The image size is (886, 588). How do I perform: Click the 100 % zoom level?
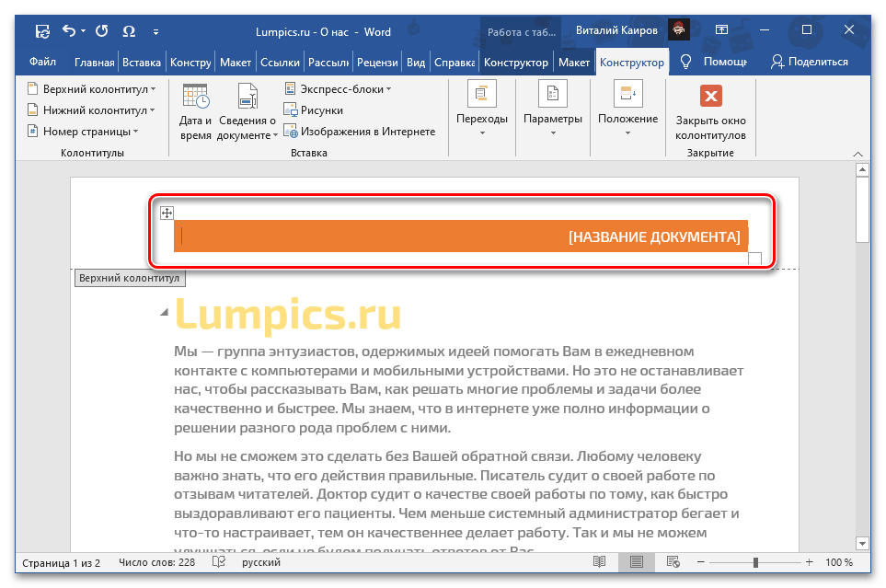coord(838,562)
